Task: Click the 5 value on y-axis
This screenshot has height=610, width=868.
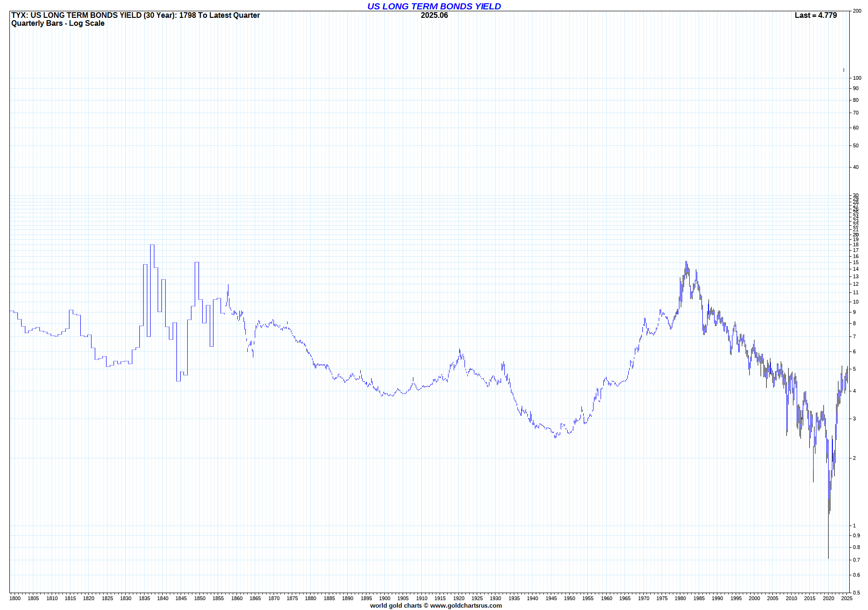Action: pyautogui.click(x=854, y=369)
